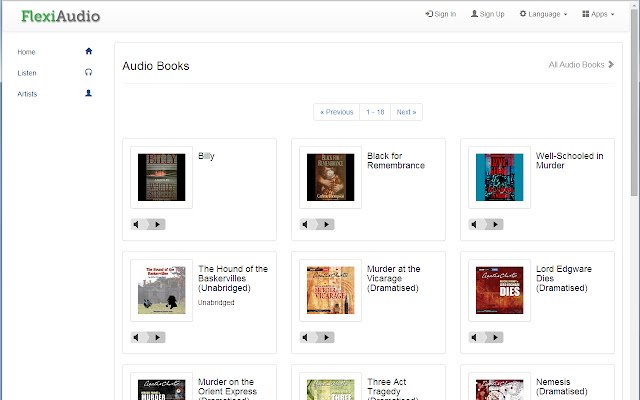Open the Billy title link
This screenshot has height=400, width=640.
[206, 156]
